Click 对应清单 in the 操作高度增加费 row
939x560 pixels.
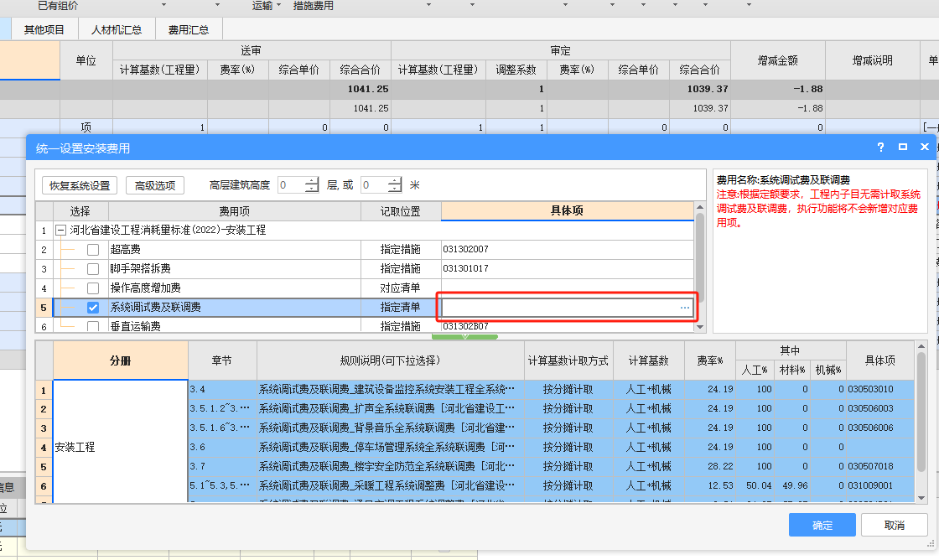click(401, 288)
